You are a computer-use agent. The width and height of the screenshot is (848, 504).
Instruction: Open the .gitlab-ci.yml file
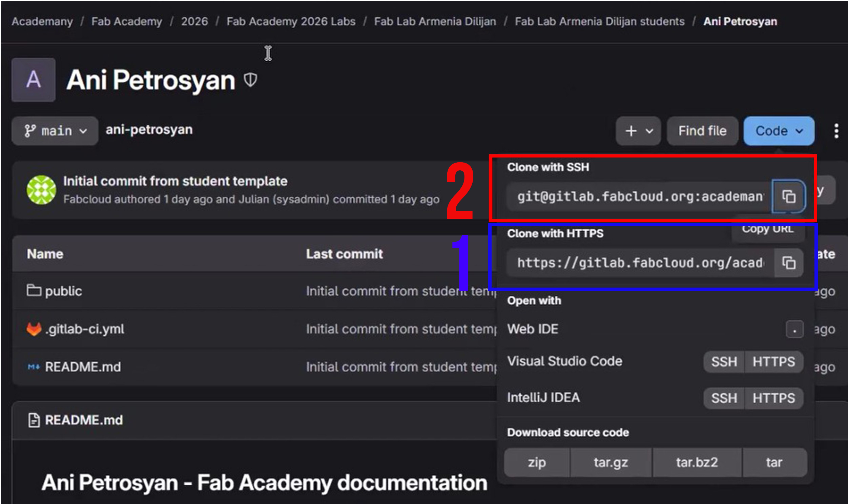point(84,329)
